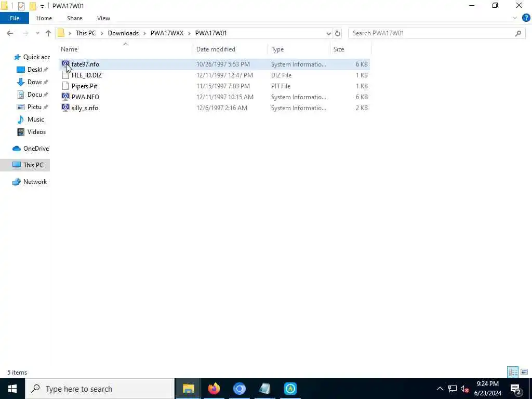Open File Explorer from the taskbar

188,389
